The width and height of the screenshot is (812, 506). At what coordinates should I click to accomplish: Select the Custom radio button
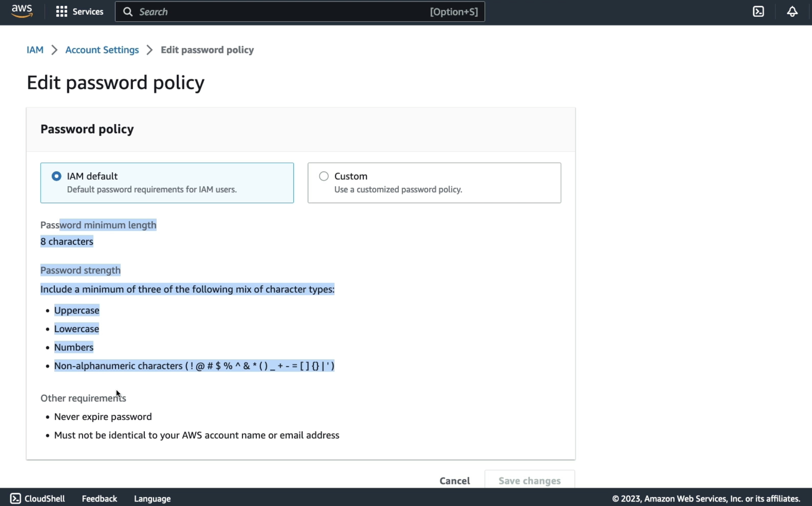tap(324, 176)
